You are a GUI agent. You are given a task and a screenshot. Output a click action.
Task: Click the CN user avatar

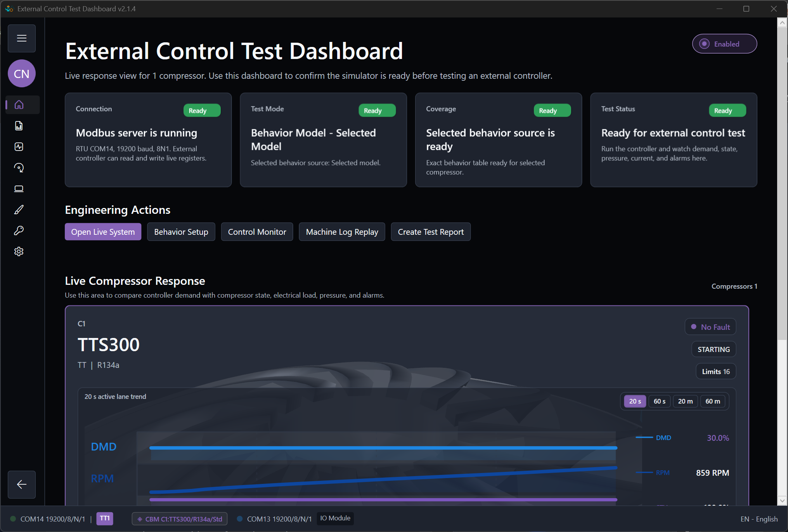click(x=22, y=74)
